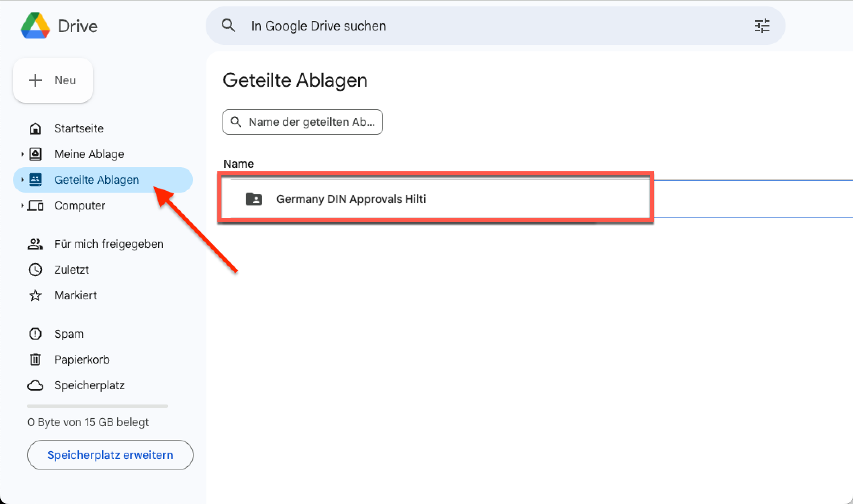Click the shared drive folder icon for Germany DIN Approvals Hilti
Image resolution: width=853 pixels, height=504 pixels.
click(x=254, y=199)
